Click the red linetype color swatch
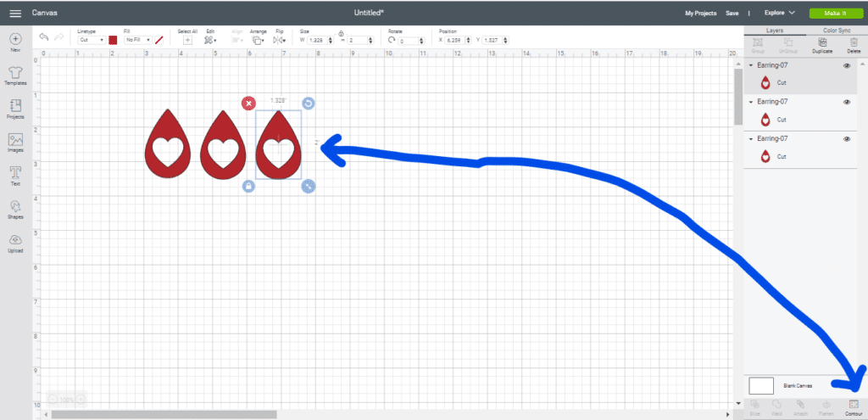The height and width of the screenshot is (420, 868). 113,40
